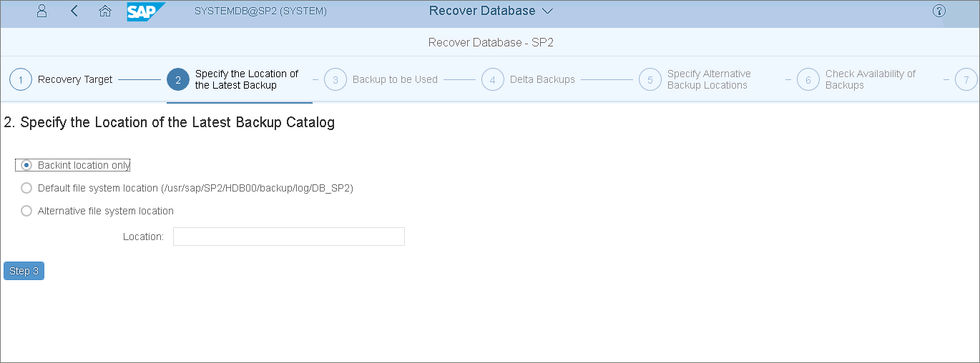Jump to step 3 Backup to be Used
The width and height of the screenshot is (980, 363).
(x=381, y=79)
